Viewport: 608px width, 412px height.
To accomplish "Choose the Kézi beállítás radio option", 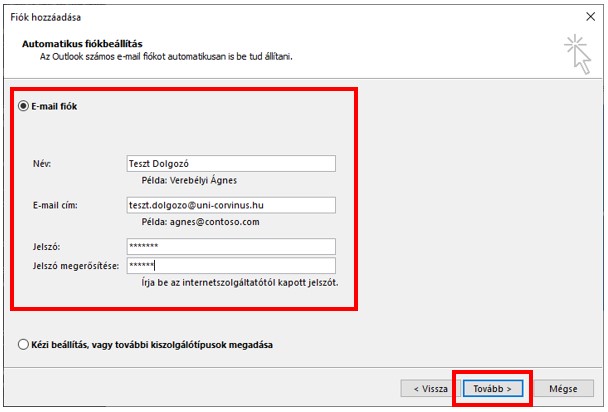I will pos(23,345).
